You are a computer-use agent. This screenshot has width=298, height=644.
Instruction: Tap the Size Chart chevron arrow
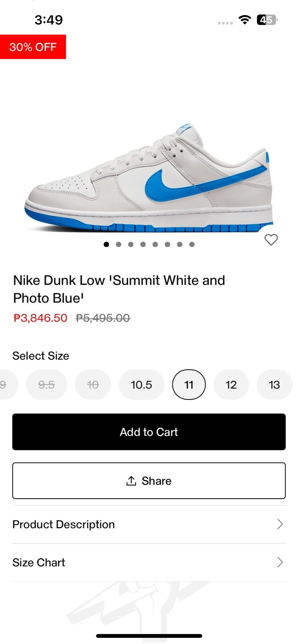[x=280, y=562]
